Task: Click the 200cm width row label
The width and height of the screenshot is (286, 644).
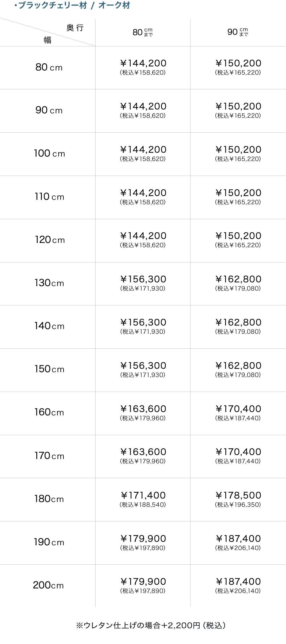Action: 48,585
